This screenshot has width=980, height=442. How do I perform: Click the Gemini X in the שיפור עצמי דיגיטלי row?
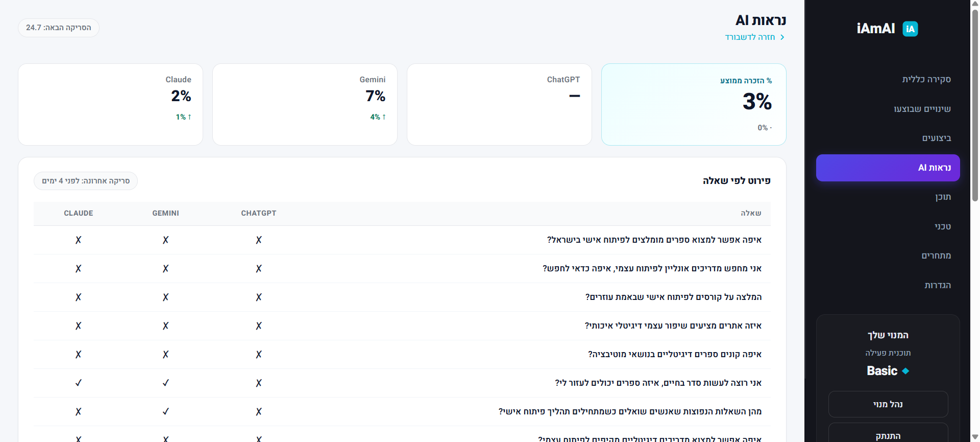click(165, 325)
